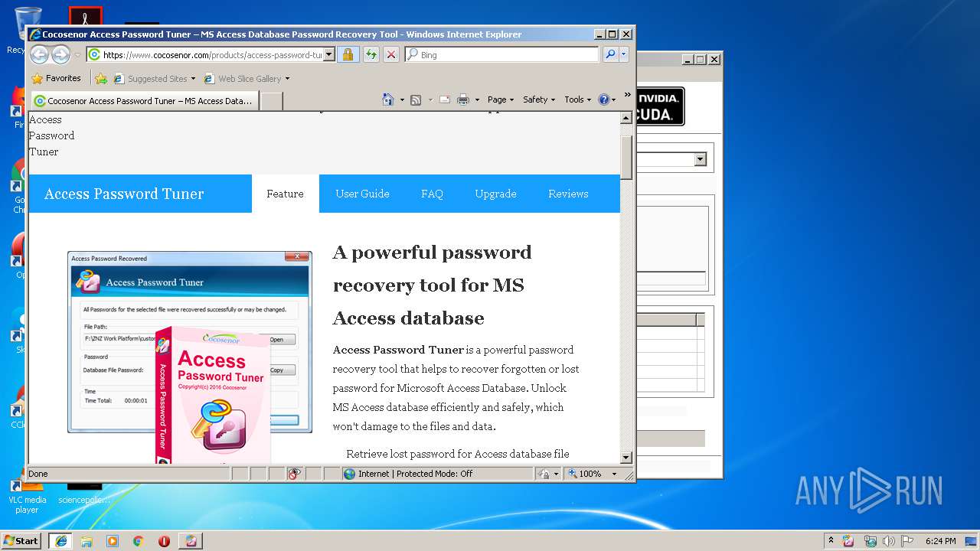The width and height of the screenshot is (980, 551).
Task: Click the Access Password Tuner banner title
Action: click(x=124, y=194)
